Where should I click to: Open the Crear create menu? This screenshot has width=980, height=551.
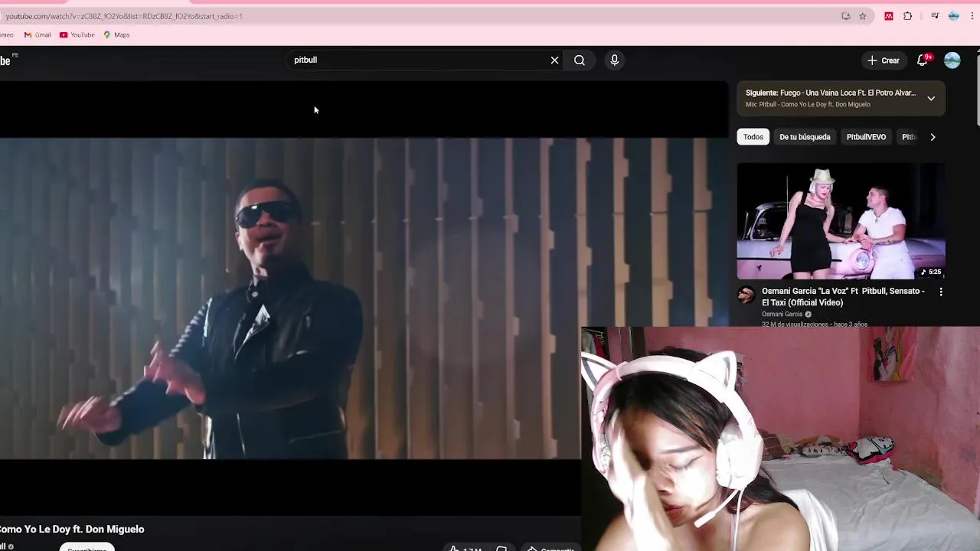883,60
